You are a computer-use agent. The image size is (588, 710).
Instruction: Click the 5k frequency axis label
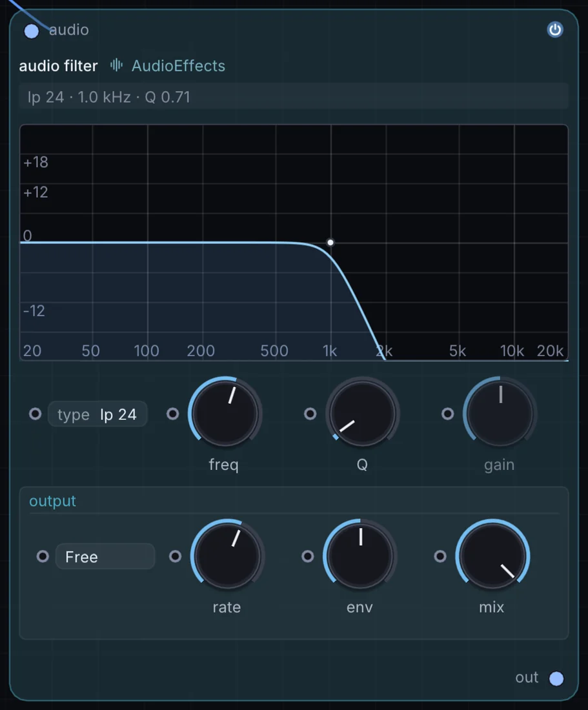pyautogui.click(x=457, y=351)
